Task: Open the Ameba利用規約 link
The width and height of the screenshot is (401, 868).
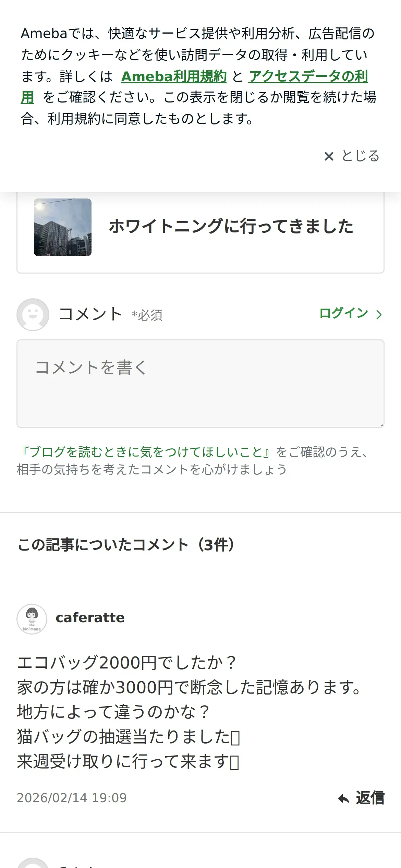Action: click(x=174, y=76)
